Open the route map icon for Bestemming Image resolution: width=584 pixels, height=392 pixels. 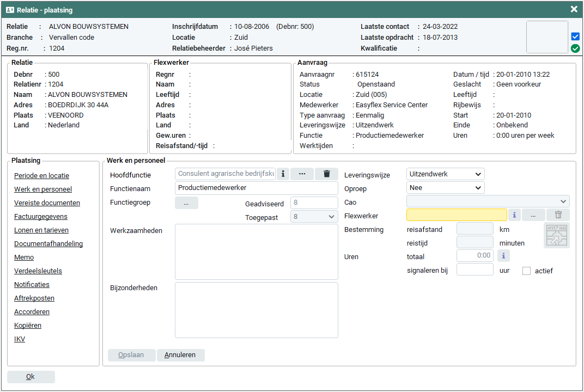556,235
